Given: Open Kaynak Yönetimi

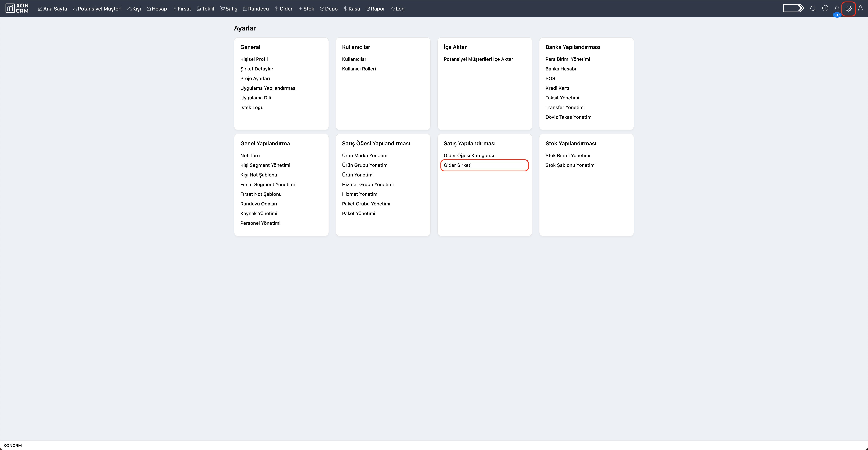Looking at the screenshot, I should click(x=259, y=213).
